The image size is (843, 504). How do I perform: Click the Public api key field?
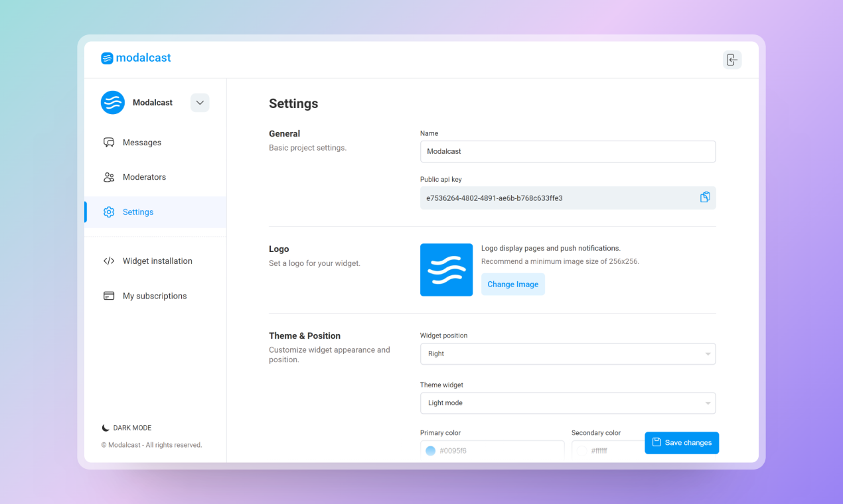[x=568, y=198]
